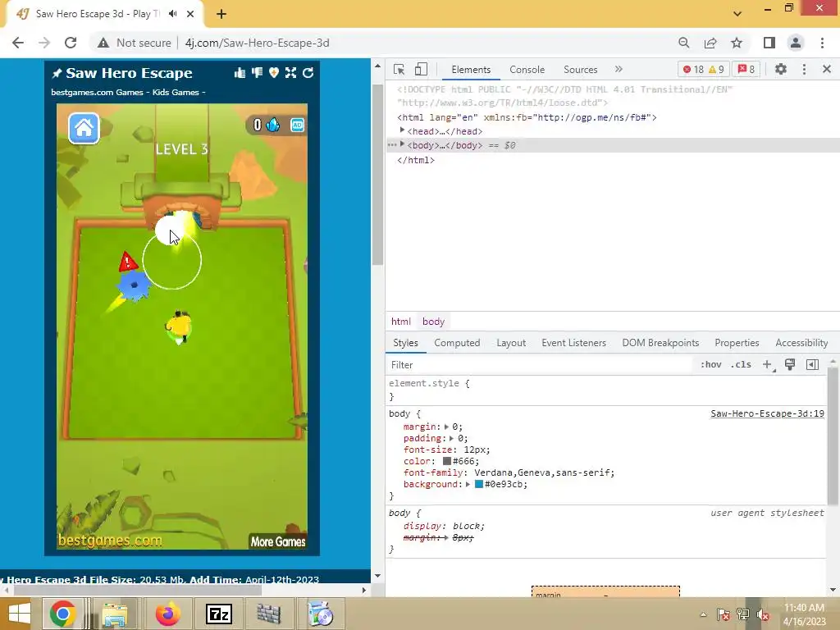This screenshot has width=840, height=630.
Task: Toggle the :hov element state panel
Action: (x=711, y=365)
